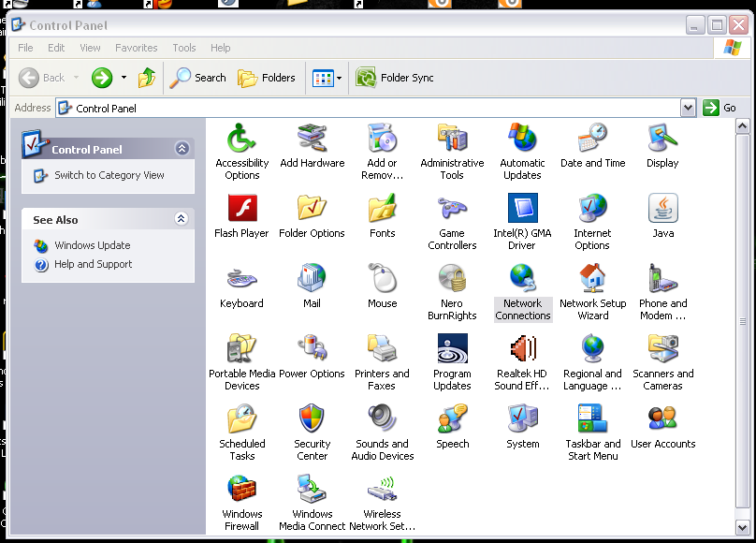Expand the Address bar dropdown
The width and height of the screenshot is (756, 543).
[x=688, y=108]
